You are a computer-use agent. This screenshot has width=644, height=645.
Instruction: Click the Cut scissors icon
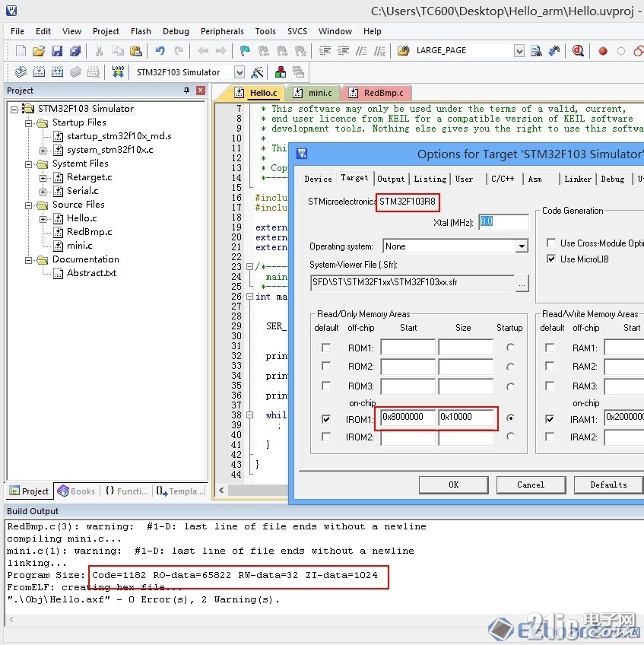pyautogui.click(x=99, y=51)
